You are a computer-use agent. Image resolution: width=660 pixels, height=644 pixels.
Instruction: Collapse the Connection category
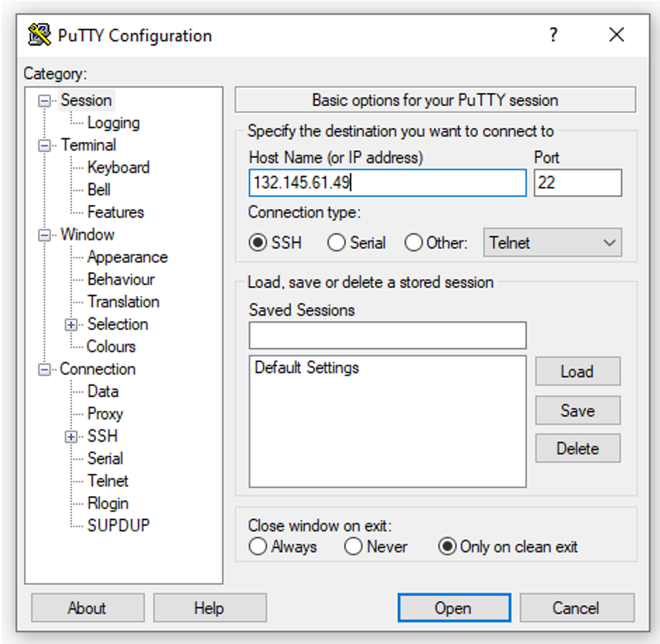45,370
